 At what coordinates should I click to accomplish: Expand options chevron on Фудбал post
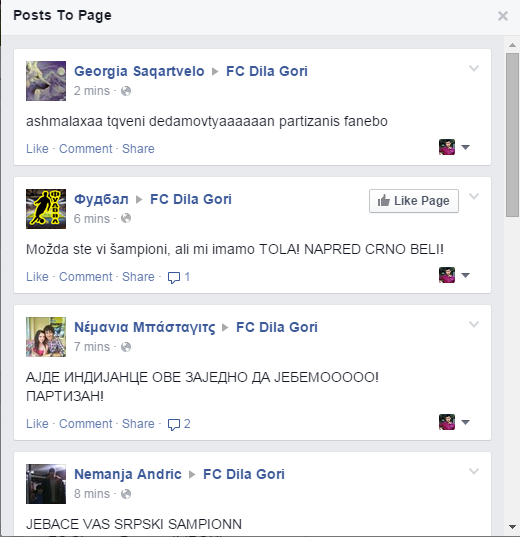click(x=474, y=196)
